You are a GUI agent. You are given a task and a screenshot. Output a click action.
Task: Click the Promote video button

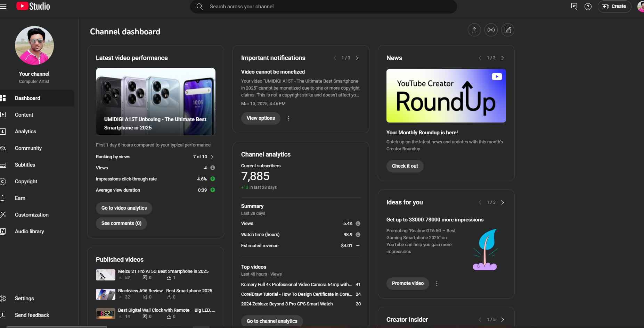408,284
